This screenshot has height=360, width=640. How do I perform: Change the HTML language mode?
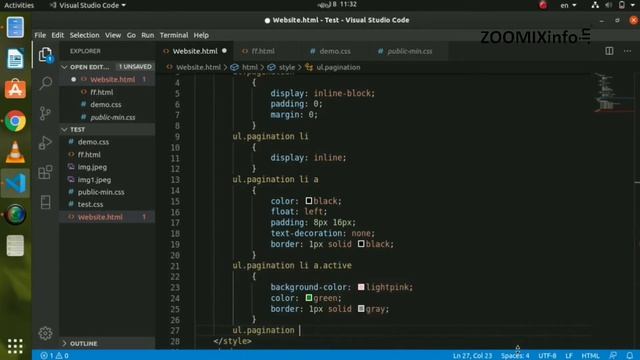click(x=590, y=356)
